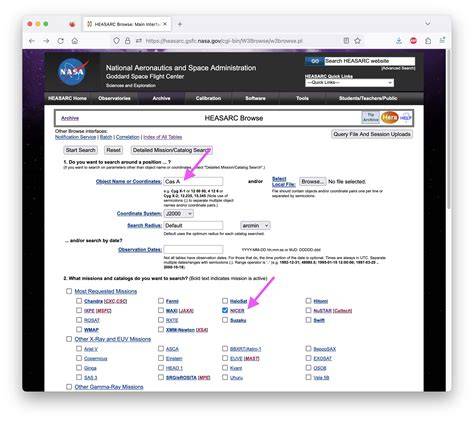Image resolution: width=474 pixels, height=421 pixels.
Task: Open the HEASARC Quick Links dropdown
Action: (349, 83)
